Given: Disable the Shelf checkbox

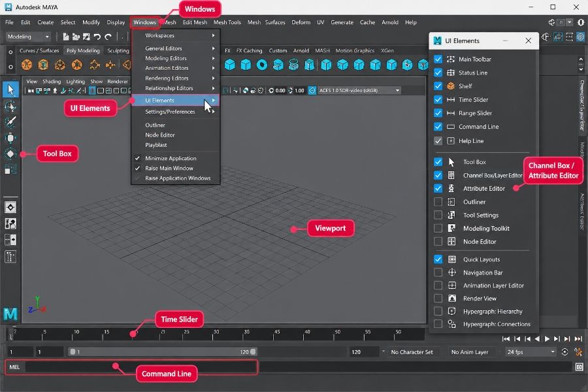Looking at the screenshot, I should pos(438,86).
